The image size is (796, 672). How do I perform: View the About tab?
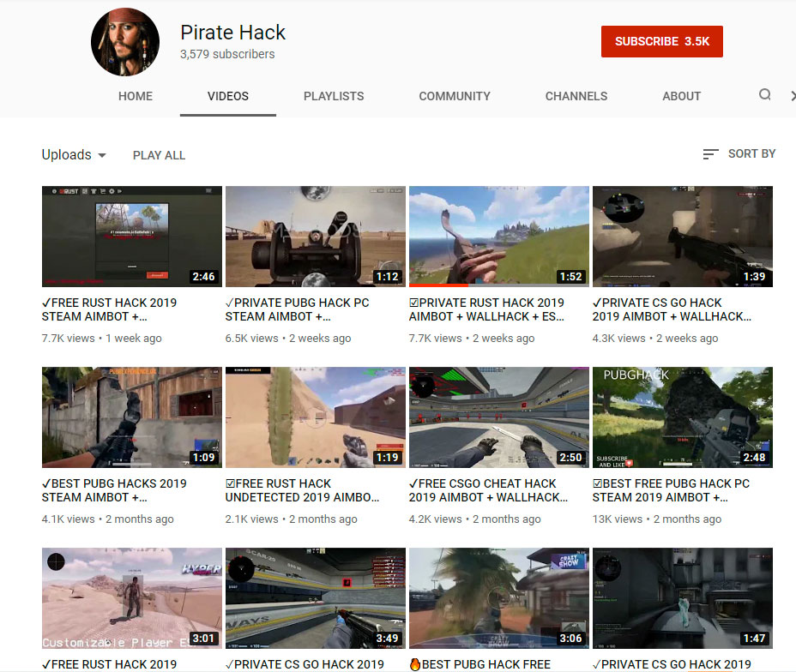pyautogui.click(x=681, y=96)
